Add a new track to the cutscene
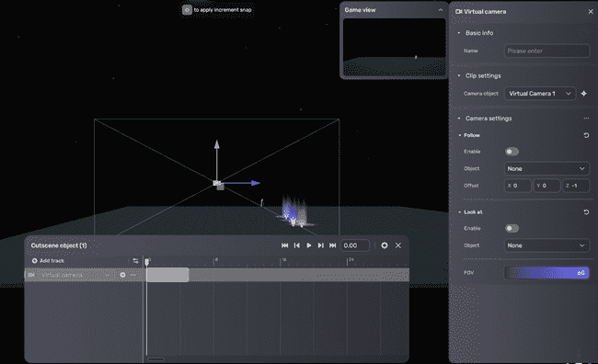 [x=48, y=261]
